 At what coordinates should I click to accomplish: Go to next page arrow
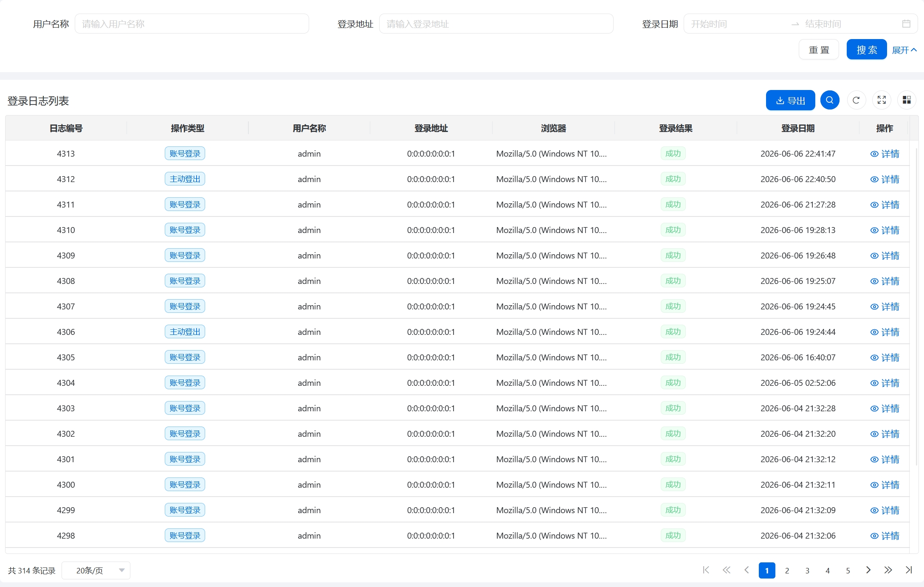868,570
